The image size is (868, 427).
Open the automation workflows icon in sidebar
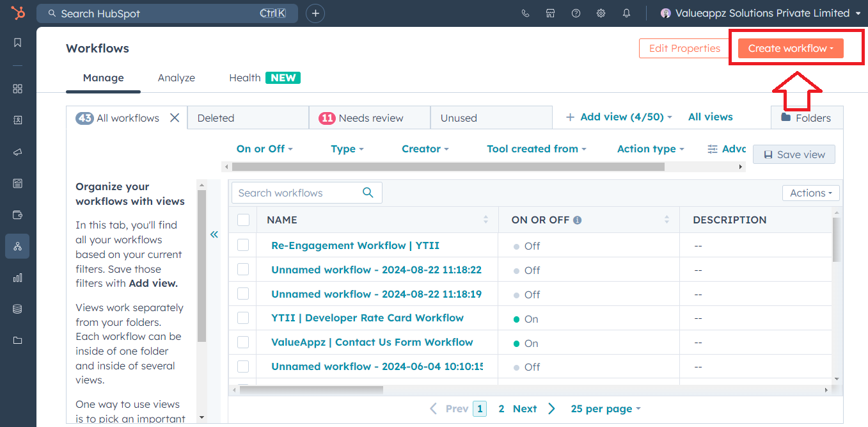(17, 246)
